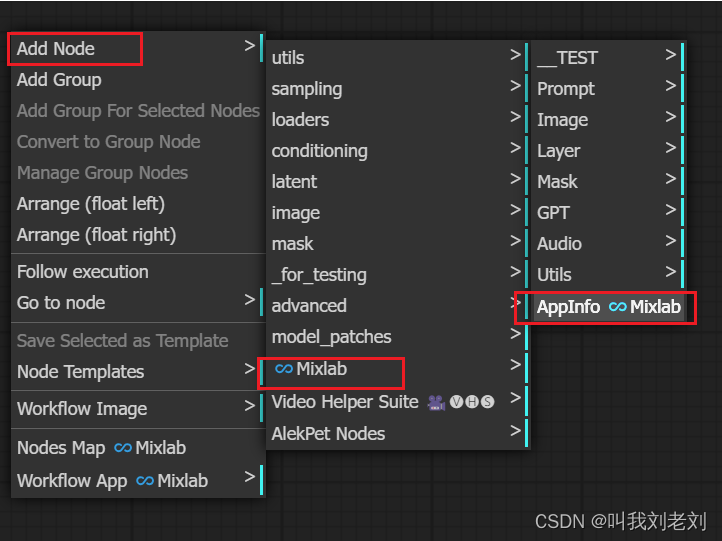Open the sampling node category
This screenshot has height=541, width=722.
[x=397, y=88]
